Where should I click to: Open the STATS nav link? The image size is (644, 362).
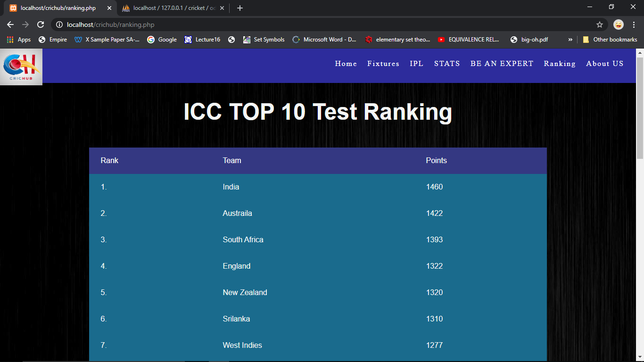(x=447, y=64)
